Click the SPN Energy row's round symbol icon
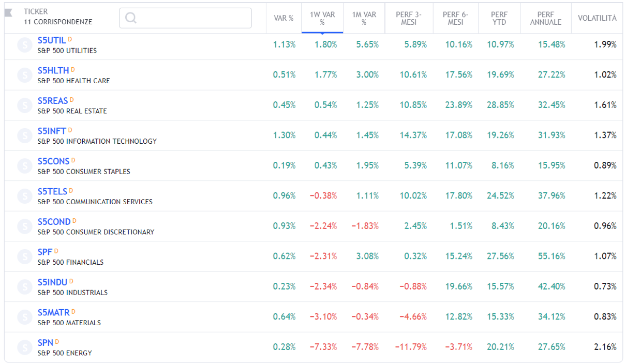 [x=25, y=347]
